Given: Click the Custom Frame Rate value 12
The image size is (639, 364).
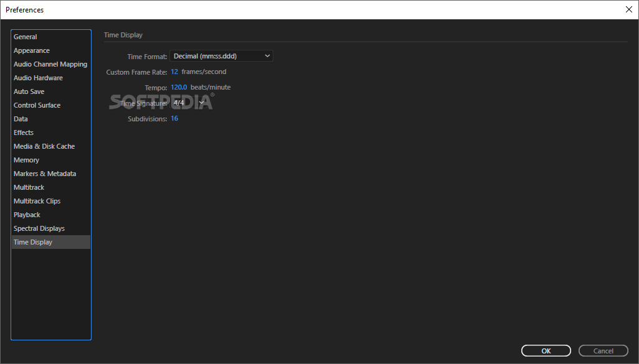Looking at the screenshot, I should click(x=174, y=72).
